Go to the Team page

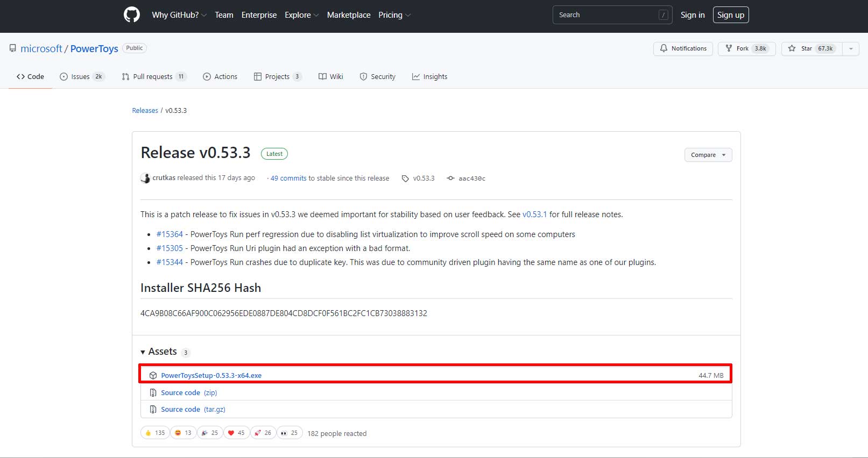(224, 15)
